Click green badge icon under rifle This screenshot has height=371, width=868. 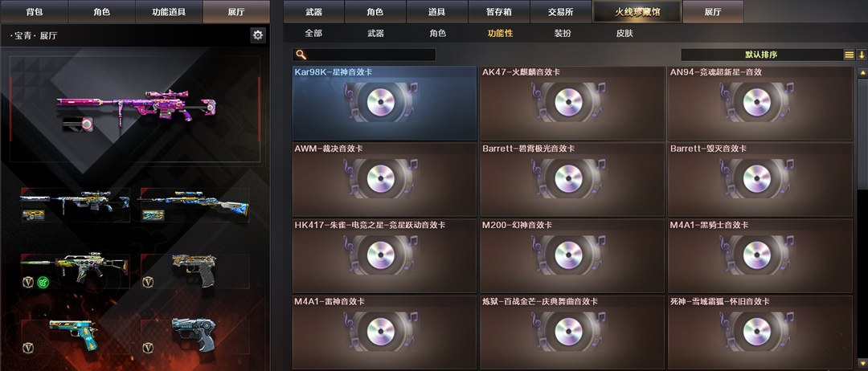point(43,282)
